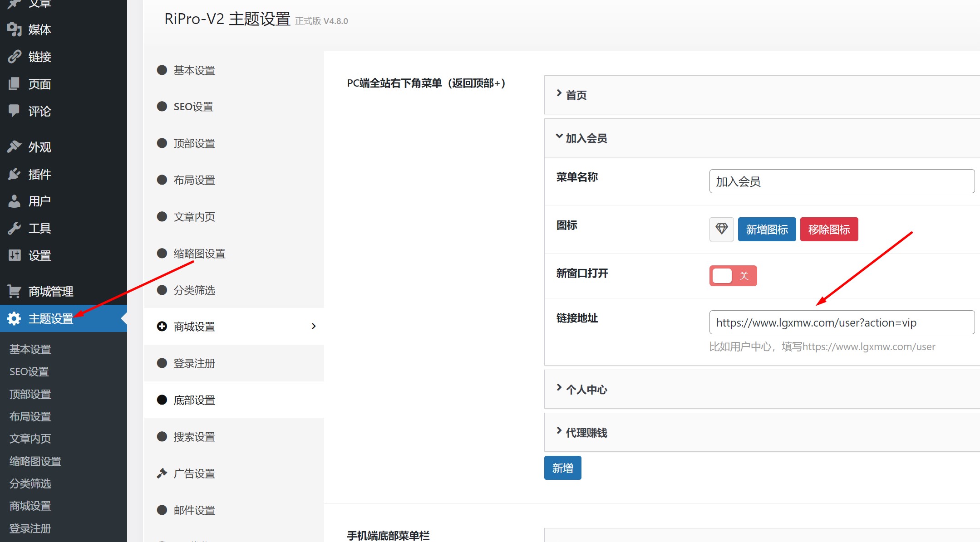The image size is (980, 542).
Task: Switch to the SEO设置 tab
Action: (193, 107)
